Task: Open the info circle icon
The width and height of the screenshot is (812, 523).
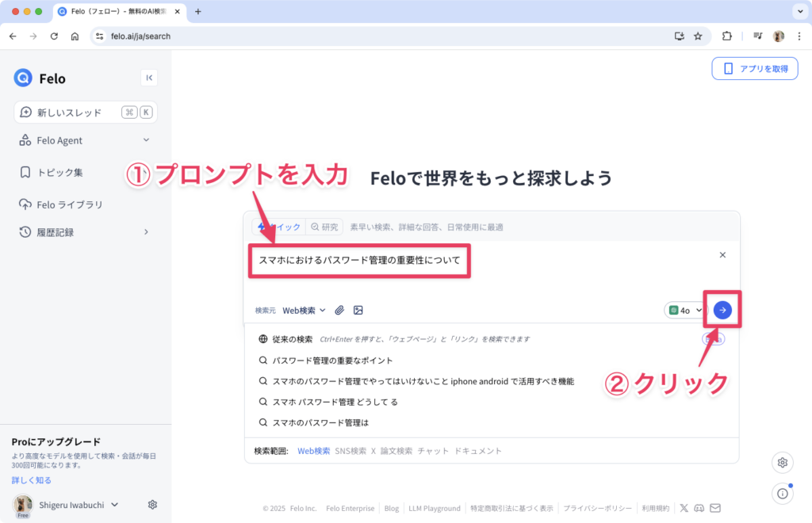Action: point(783,494)
